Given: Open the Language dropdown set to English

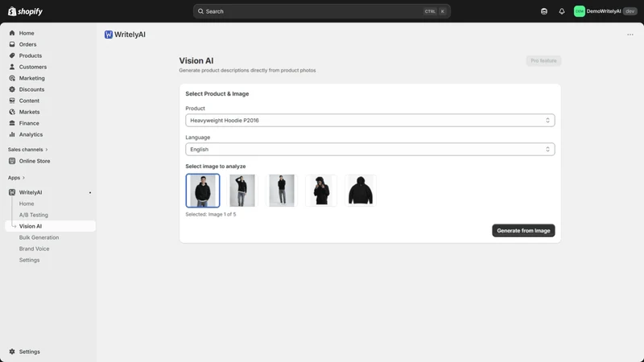Looking at the screenshot, I should [370, 150].
